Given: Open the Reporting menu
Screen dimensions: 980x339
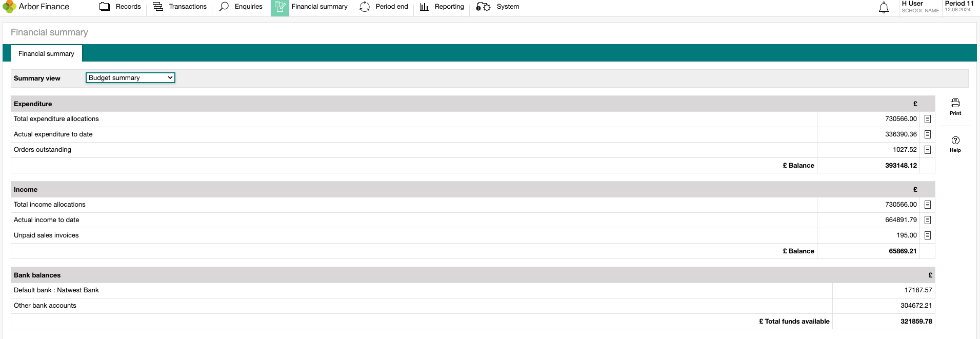Looking at the screenshot, I should point(449,7).
